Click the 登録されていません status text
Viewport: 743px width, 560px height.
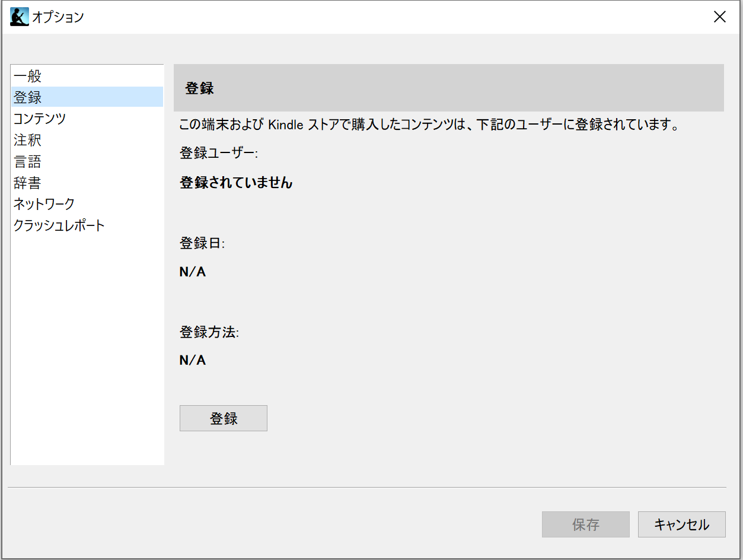[x=236, y=183]
